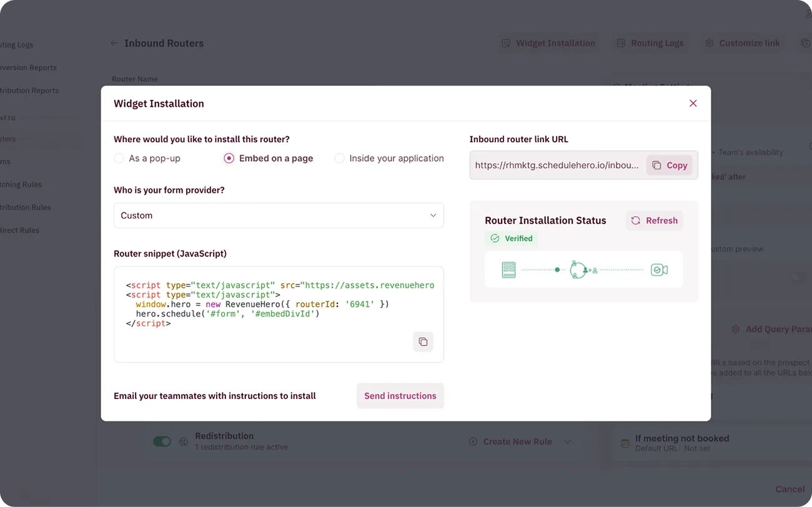Go back using the Inbound Routers arrow
The height and width of the screenshot is (507, 812).
pyautogui.click(x=114, y=43)
